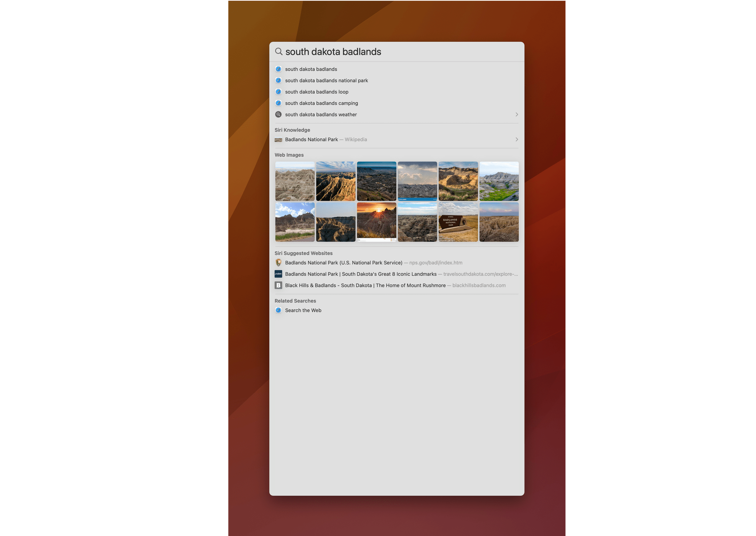
Task: Open web image with bright green valley
Action: point(499,181)
